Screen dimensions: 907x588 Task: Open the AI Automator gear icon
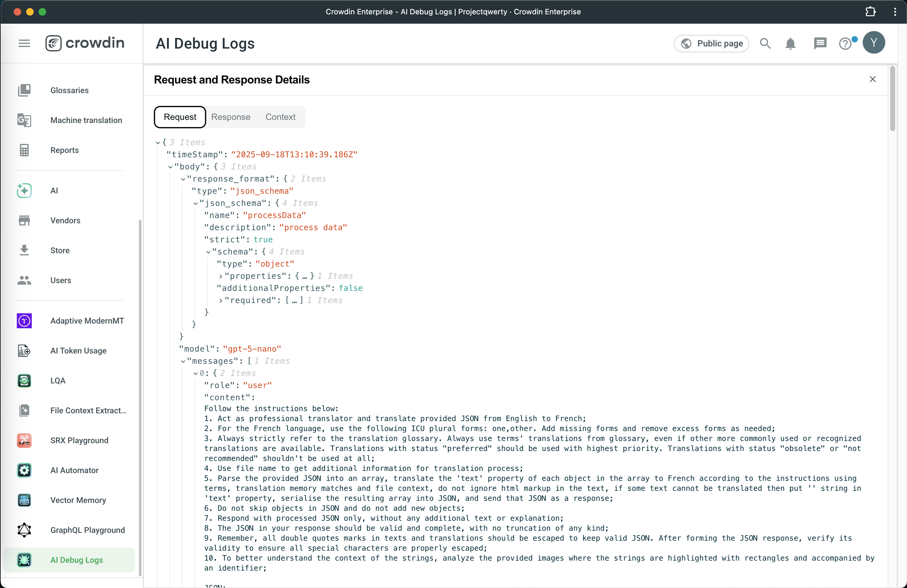tap(24, 470)
